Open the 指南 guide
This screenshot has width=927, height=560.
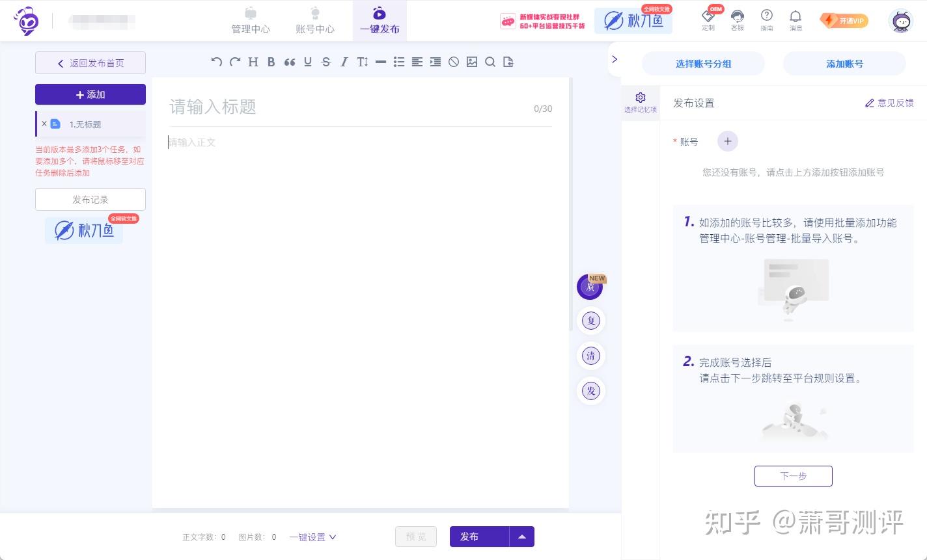pos(767,20)
